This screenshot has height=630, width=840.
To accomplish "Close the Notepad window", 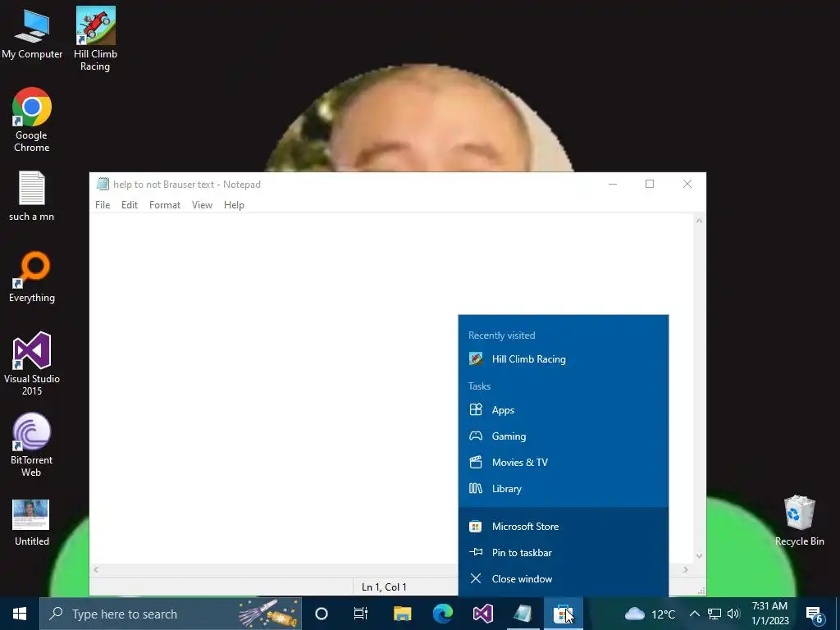I will point(687,184).
